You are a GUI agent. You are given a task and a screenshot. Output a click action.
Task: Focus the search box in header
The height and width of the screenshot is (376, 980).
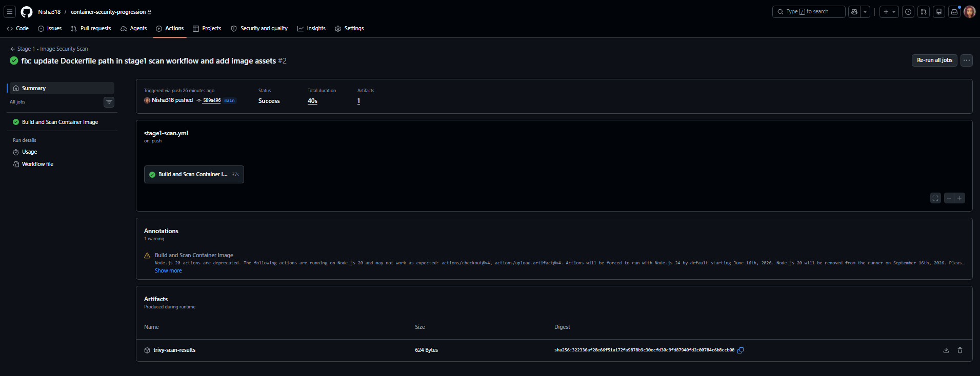point(809,12)
